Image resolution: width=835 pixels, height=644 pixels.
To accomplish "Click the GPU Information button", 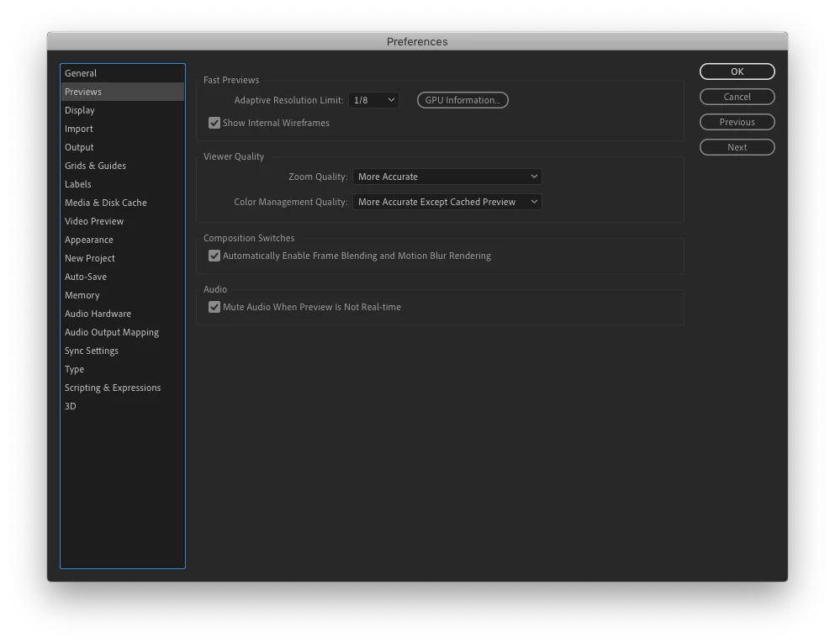I will click(462, 100).
